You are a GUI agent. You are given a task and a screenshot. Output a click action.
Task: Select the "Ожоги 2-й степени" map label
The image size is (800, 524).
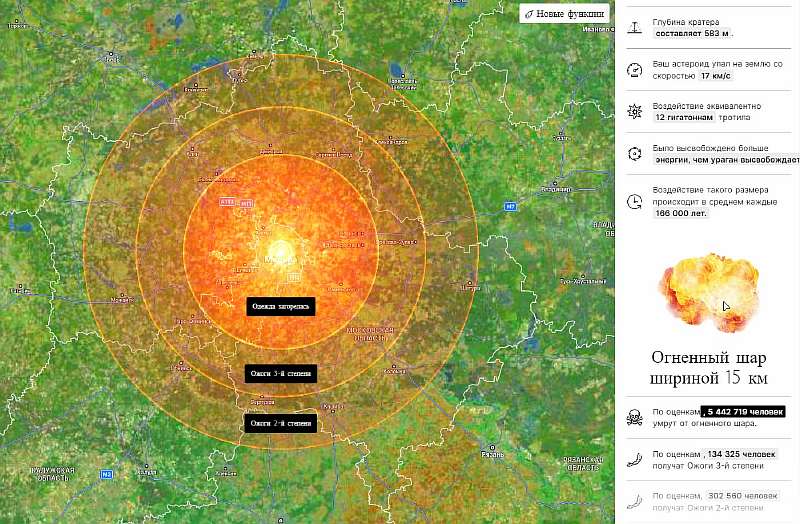point(281,424)
